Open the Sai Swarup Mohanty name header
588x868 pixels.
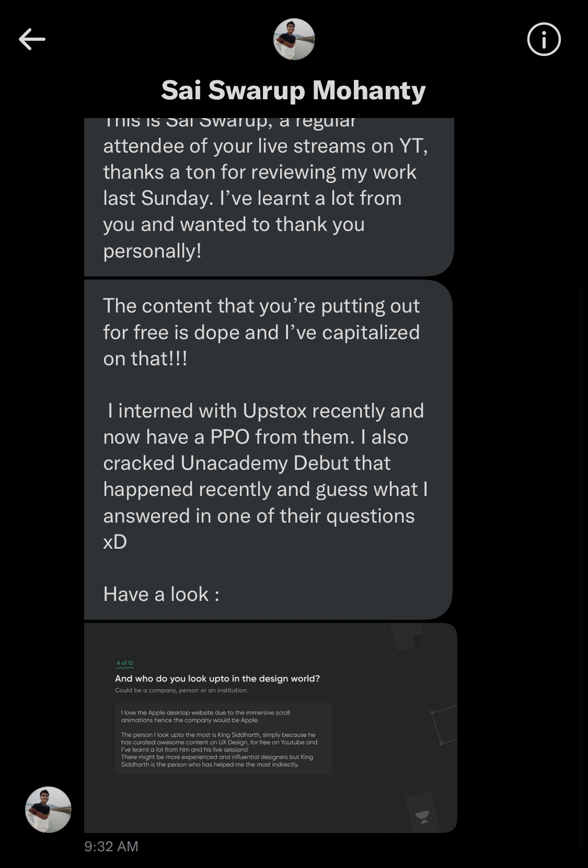[294, 90]
